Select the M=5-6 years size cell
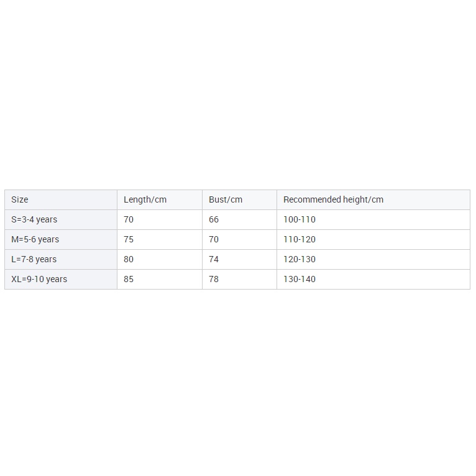The height and width of the screenshot is (476, 476). (35, 239)
